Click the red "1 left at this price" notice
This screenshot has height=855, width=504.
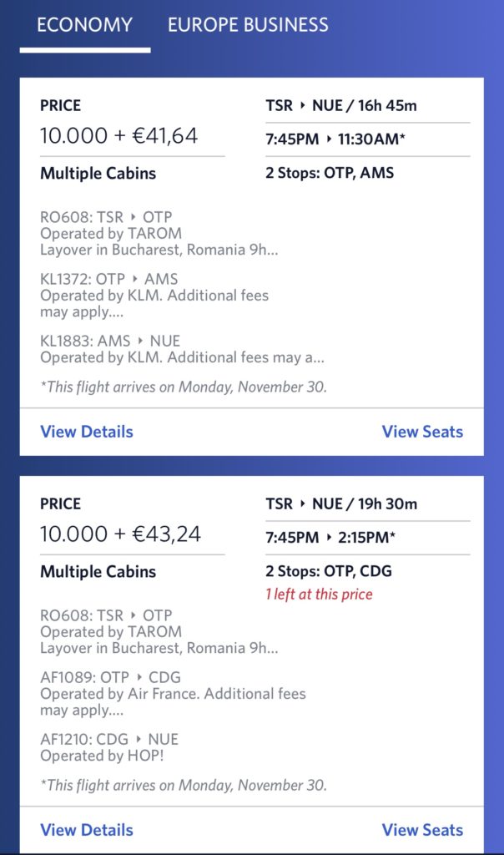[x=319, y=594]
